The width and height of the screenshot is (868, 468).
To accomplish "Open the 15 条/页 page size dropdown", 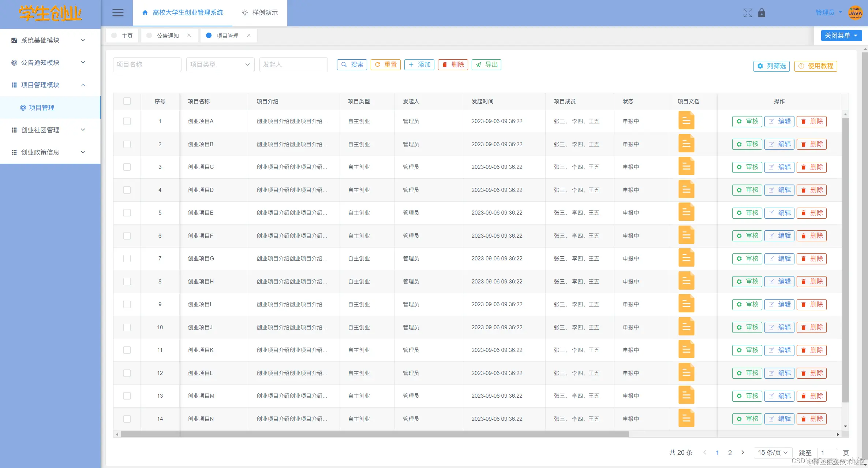I will tap(772, 453).
